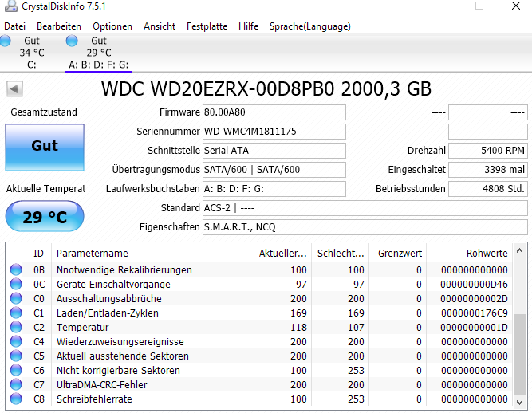Click the scroll up arrow of SMART list
The image size is (532, 413).
pyautogui.click(x=519, y=251)
